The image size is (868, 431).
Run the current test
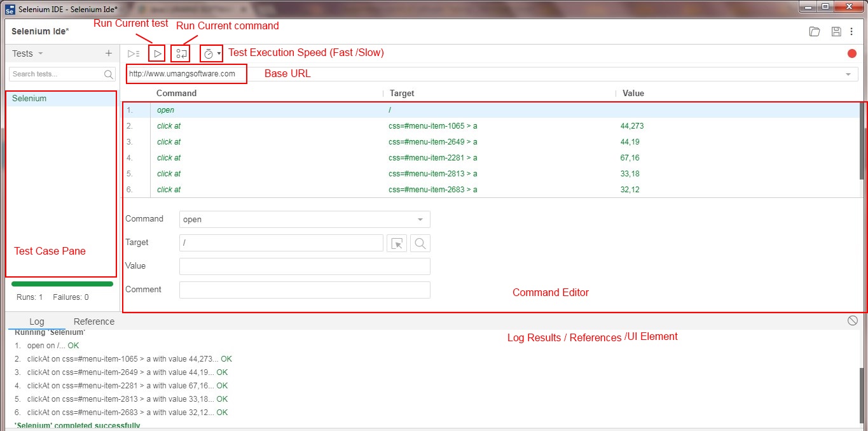click(158, 54)
